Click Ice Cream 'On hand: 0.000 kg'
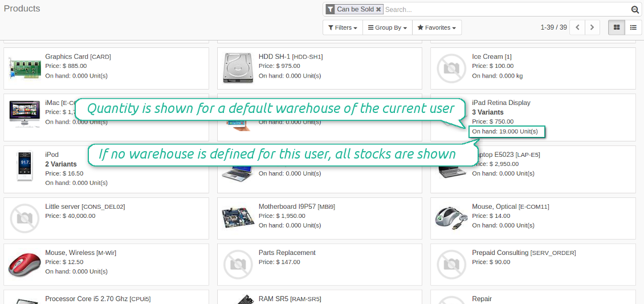The image size is (644, 304). pos(498,76)
